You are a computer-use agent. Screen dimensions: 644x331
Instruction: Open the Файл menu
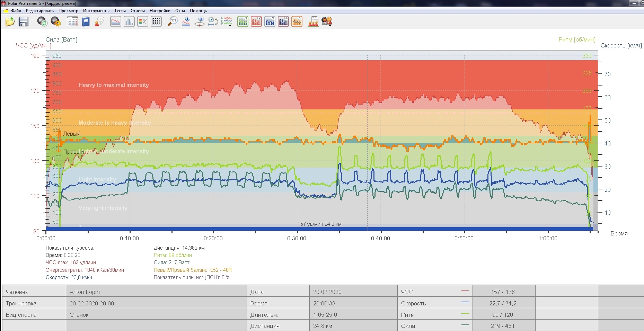(x=16, y=11)
